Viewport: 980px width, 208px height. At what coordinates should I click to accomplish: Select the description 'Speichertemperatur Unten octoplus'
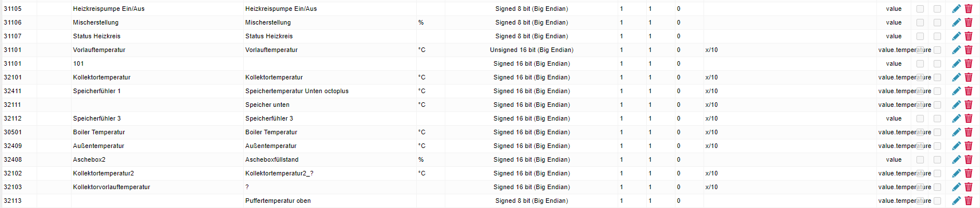tap(297, 91)
